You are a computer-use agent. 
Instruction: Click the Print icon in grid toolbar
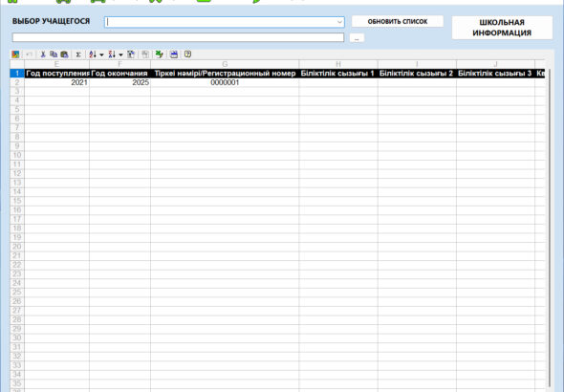[174, 54]
